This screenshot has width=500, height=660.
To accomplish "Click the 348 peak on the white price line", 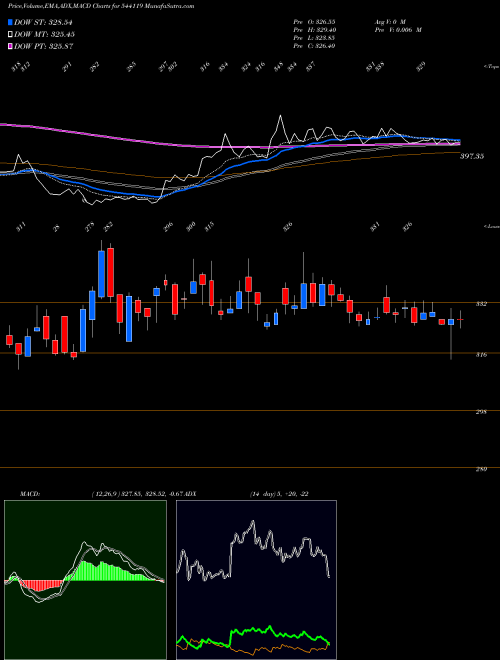I will [280, 116].
